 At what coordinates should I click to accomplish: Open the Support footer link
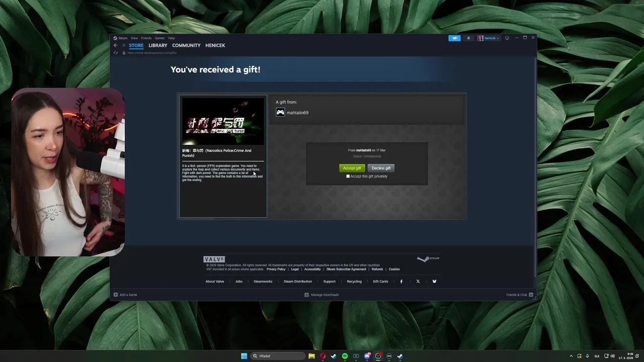[330, 282]
